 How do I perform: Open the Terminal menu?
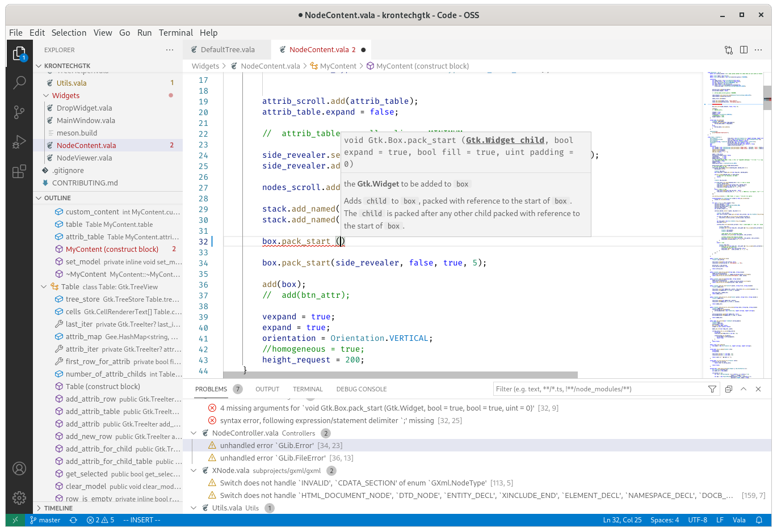176,33
